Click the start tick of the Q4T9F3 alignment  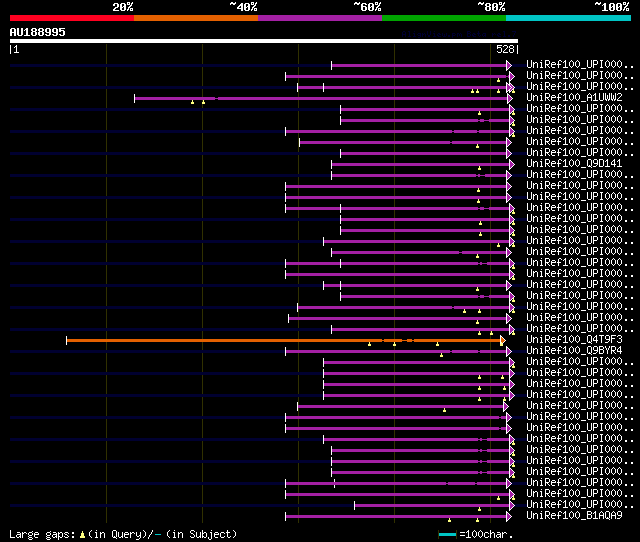(x=67, y=340)
